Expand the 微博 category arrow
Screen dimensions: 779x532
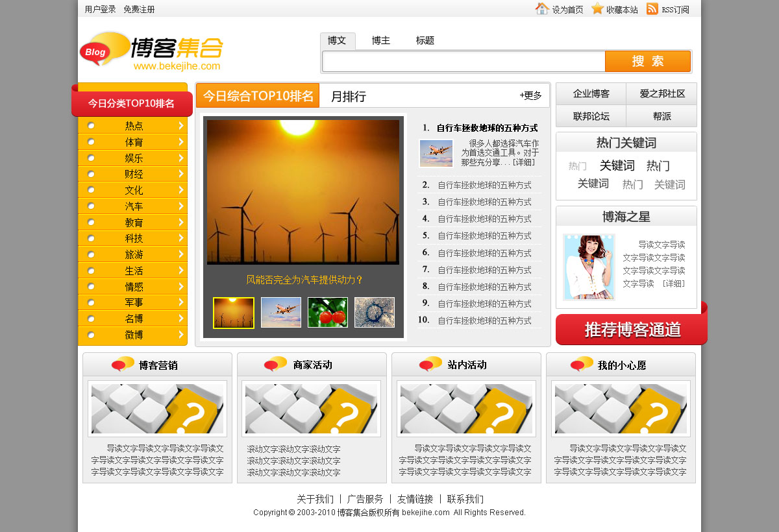click(181, 335)
